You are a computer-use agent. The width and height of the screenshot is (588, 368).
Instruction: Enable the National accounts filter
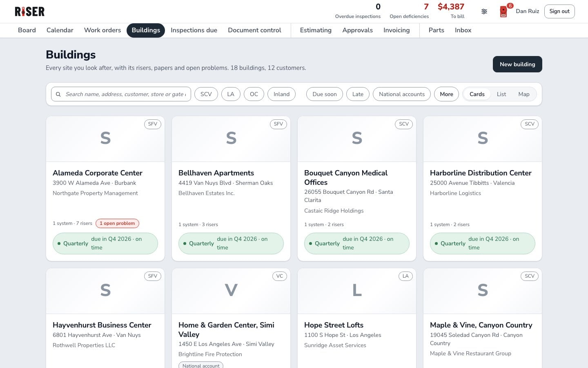(402, 94)
